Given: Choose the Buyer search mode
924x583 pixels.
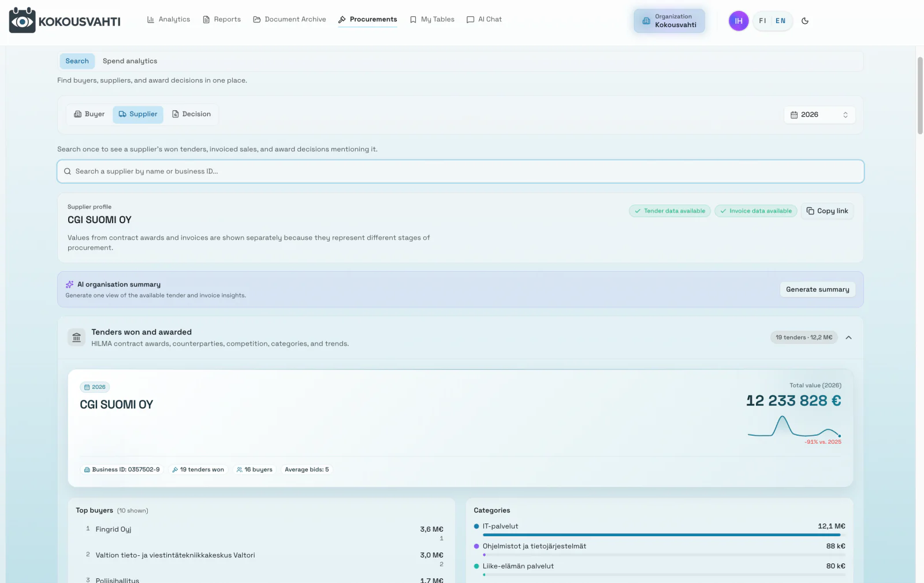Looking at the screenshot, I should tap(90, 114).
